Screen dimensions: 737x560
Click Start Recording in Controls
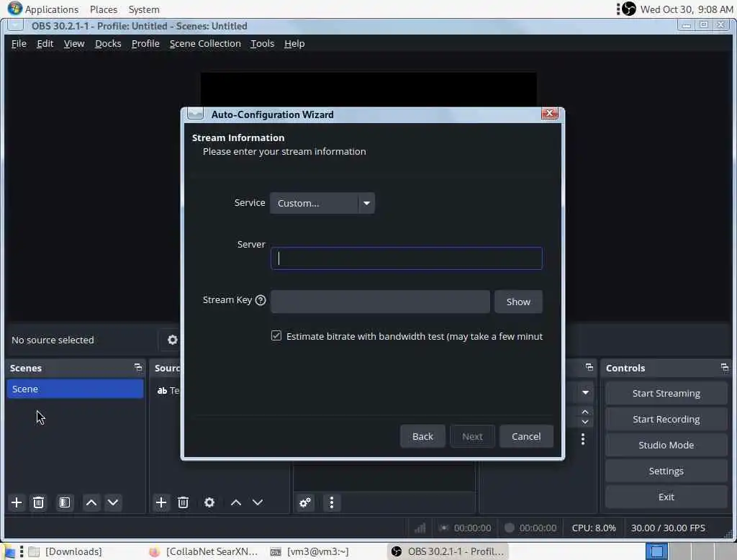(x=666, y=419)
